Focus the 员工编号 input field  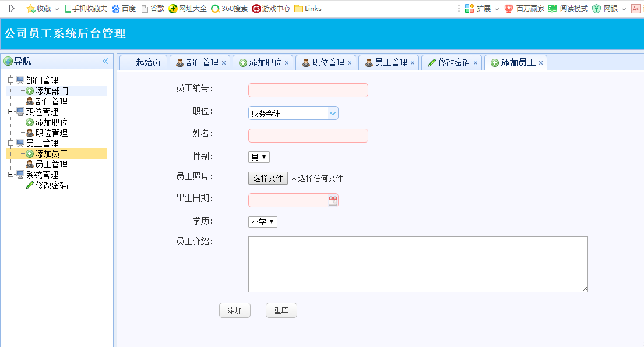click(308, 90)
